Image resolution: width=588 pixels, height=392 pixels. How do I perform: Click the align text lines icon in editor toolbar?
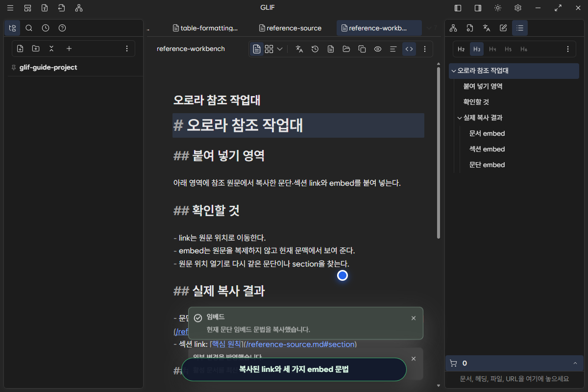[393, 49]
